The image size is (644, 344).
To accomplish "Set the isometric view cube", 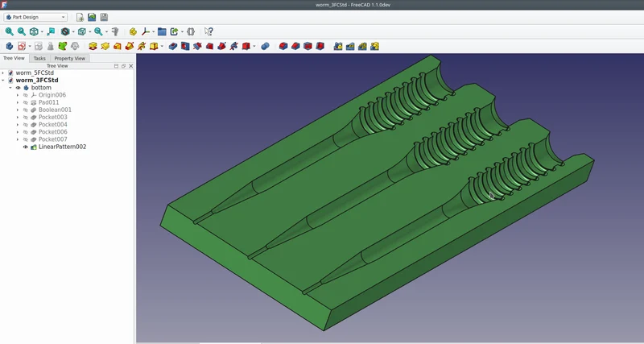I will click(x=34, y=31).
